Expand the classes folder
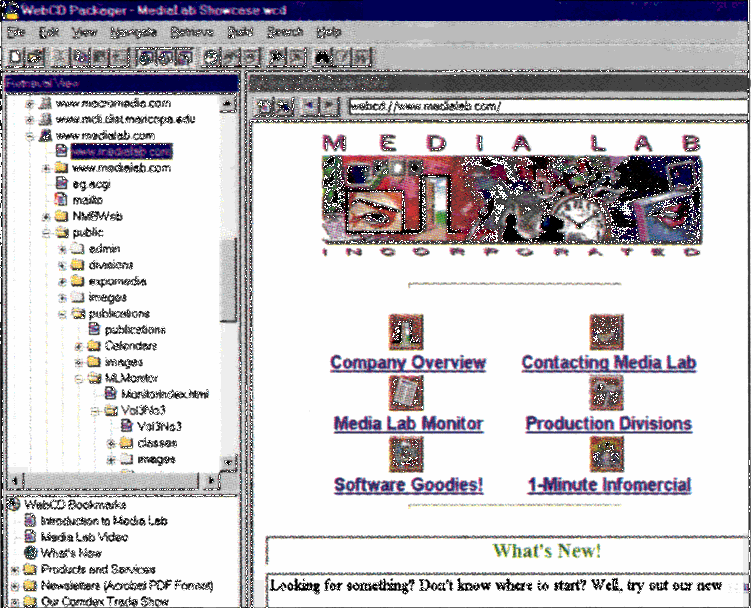The image size is (751, 608). pos(111,443)
